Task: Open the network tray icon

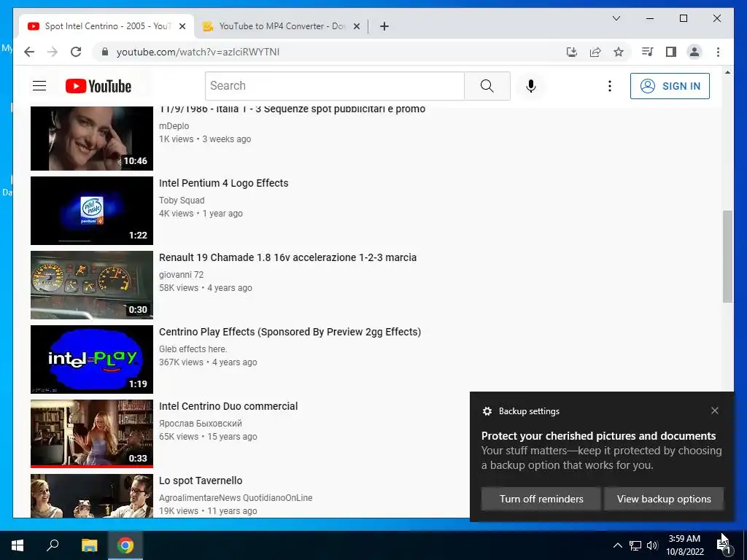Action: [635, 545]
